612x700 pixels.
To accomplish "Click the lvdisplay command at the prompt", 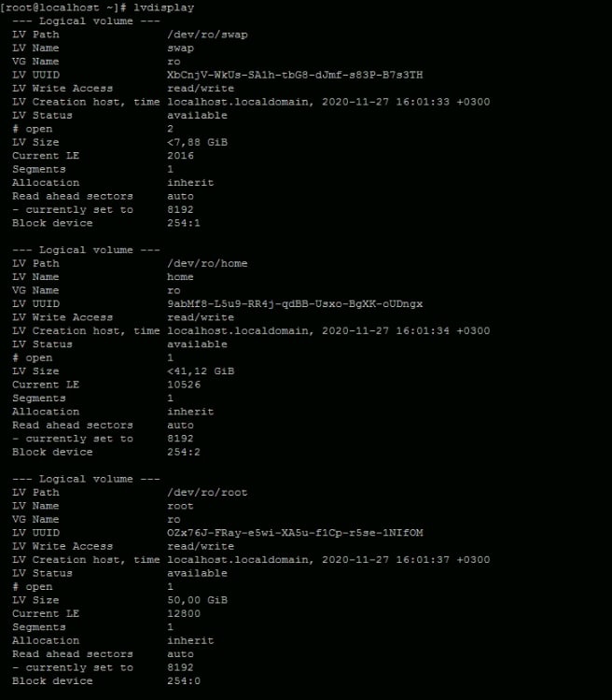I will click(x=163, y=7).
